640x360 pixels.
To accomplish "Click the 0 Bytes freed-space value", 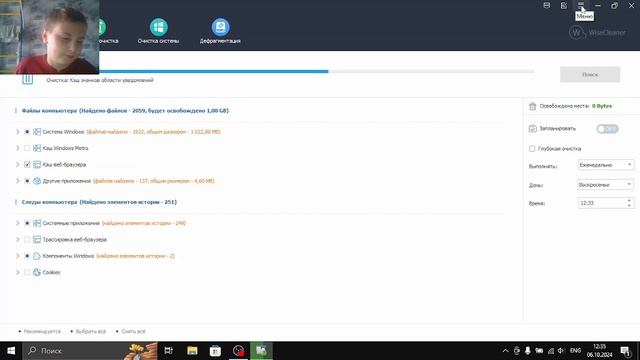I will [x=602, y=106].
